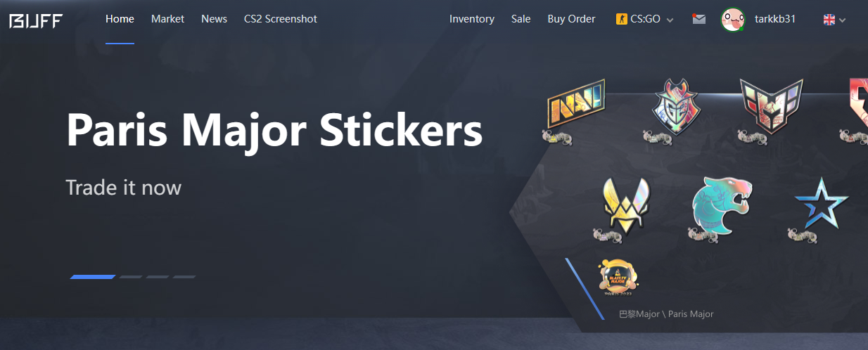Expand the CS:GO game dropdown
This screenshot has height=350, width=868.
pos(644,19)
